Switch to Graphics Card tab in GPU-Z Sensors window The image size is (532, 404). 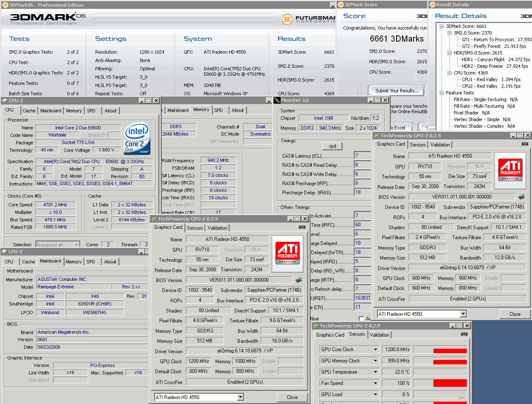[x=330, y=335]
